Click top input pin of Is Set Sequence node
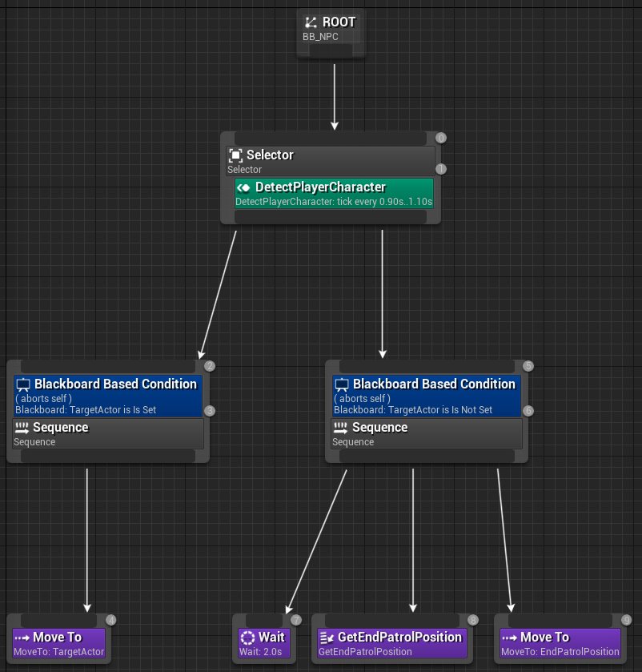The image size is (642, 672). click(108, 366)
